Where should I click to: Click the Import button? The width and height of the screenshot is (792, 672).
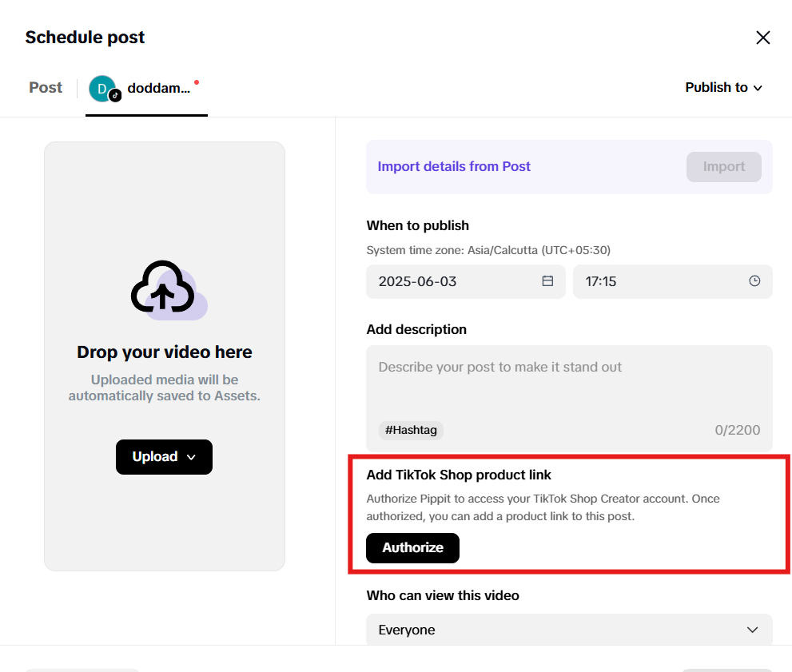tap(723, 166)
